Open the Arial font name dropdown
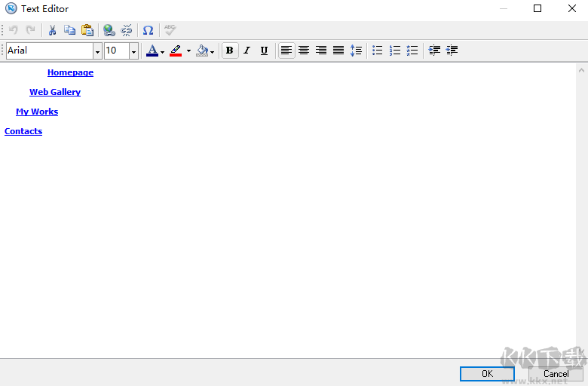The image size is (588, 386). pos(97,51)
